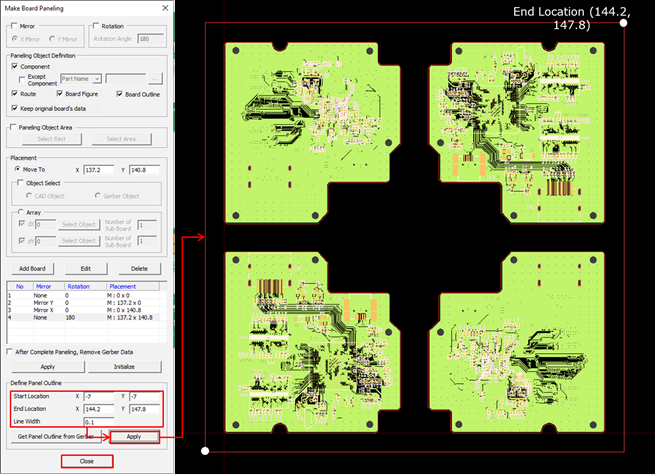Screen dimensions: 655x475
Task: Check After Complete Paneling, Remove Gerber Data
Action: click(12, 352)
